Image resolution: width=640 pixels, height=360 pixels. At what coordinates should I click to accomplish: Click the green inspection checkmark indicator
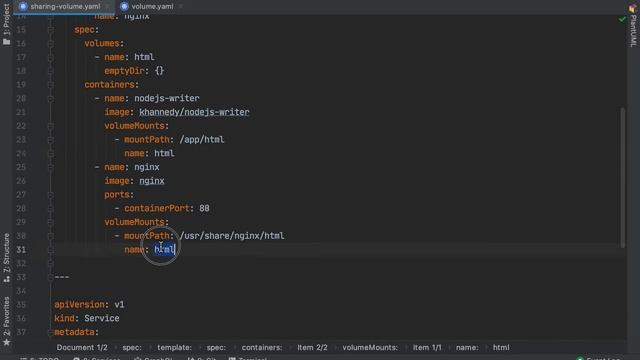(x=622, y=19)
